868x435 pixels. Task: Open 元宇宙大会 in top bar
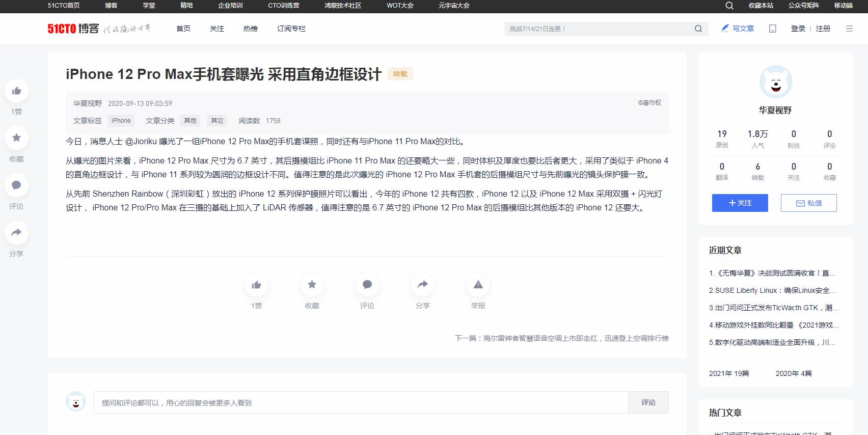click(x=454, y=6)
